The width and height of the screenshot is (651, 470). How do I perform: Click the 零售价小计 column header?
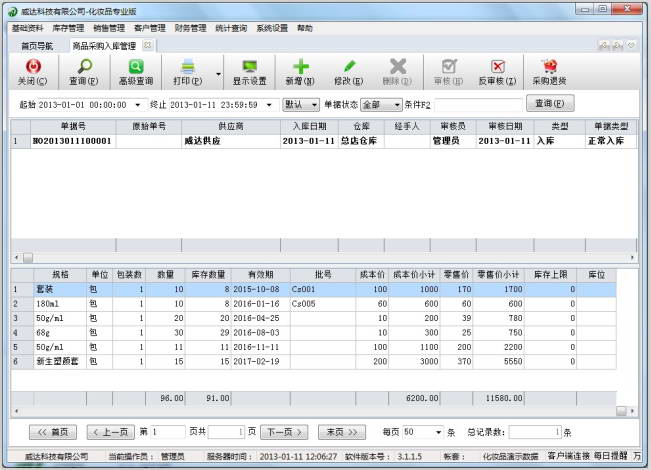point(498,274)
